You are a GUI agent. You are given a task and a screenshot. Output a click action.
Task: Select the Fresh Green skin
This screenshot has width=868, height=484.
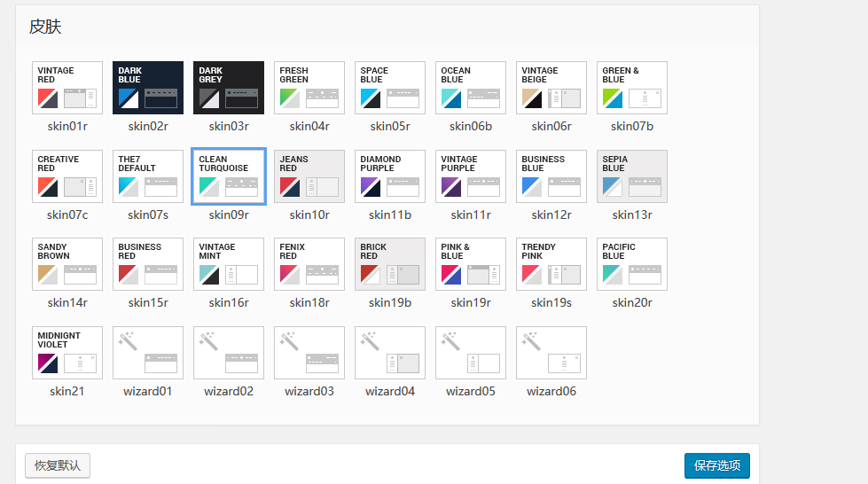pyautogui.click(x=309, y=88)
